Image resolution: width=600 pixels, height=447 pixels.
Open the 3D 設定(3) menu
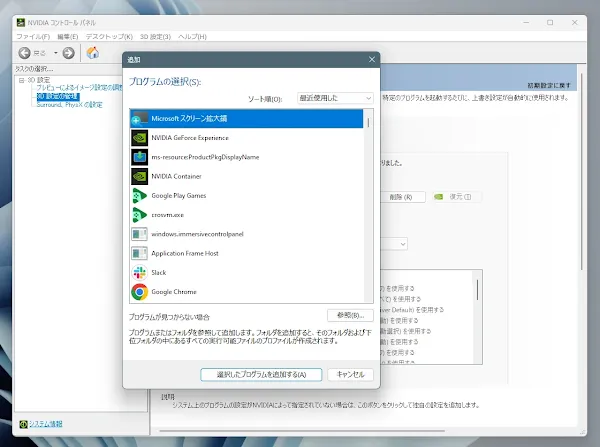[155, 37]
